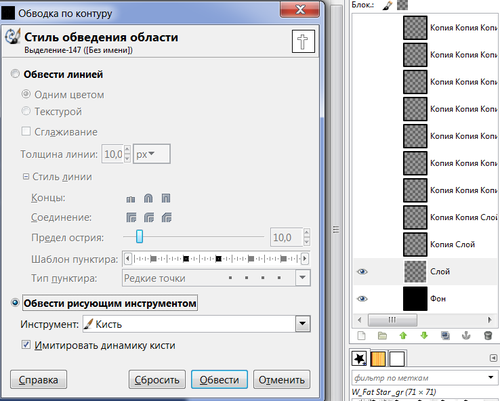Open the 'Тип пунктира' dropdown
500x401 pixels.
[216, 278]
